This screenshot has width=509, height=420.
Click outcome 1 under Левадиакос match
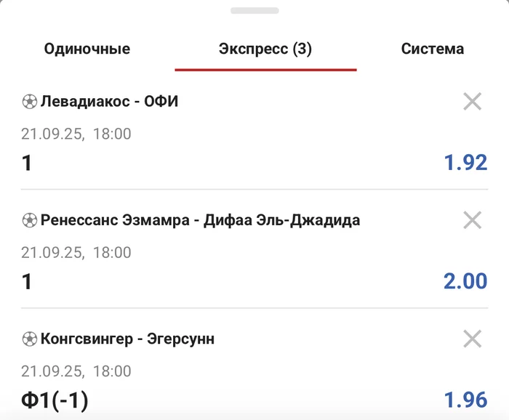click(27, 163)
